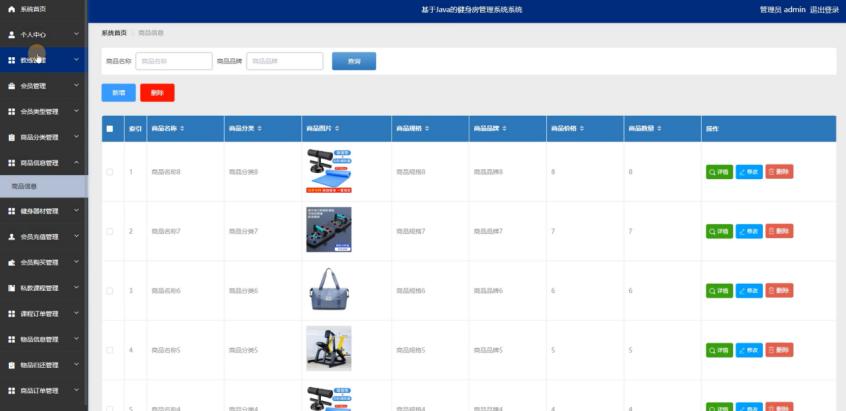This screenshot has width=846, height=411.
Task: Click the user icon beside 会员充值管理
Action: point(11,237)
